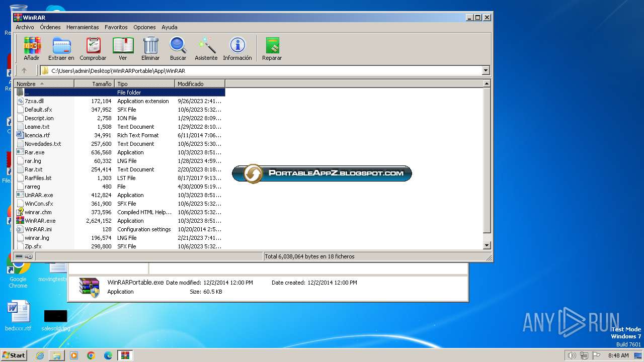Select the WinCon.sfx file row
Viewport: 644px width, 362px height.
click(120, 204)
